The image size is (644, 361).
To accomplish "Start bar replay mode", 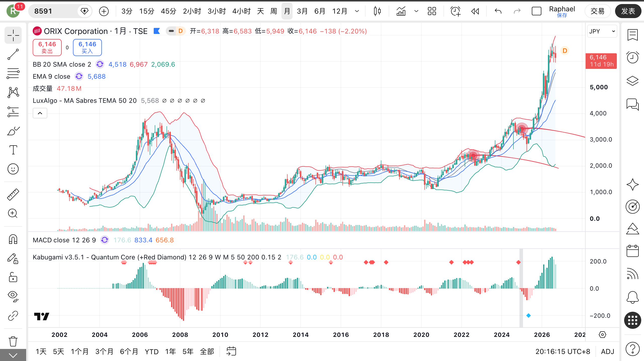I will point(475,11).
